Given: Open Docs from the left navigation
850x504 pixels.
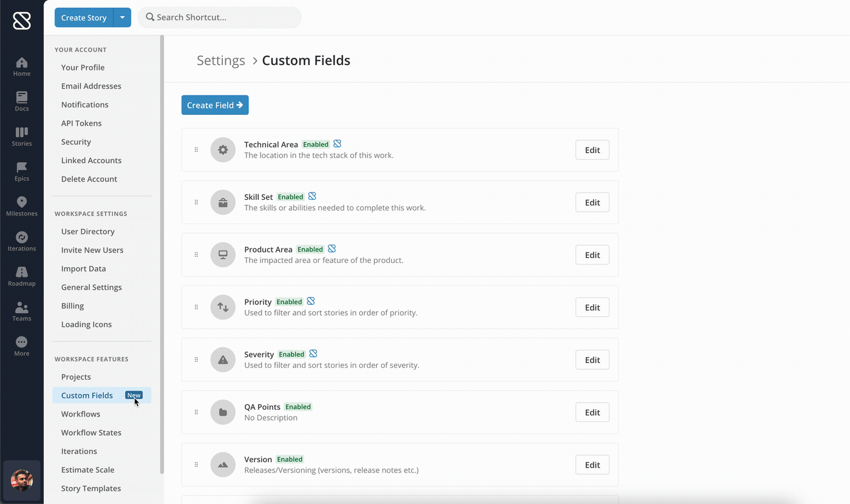Looking at the screenshot, I should click(22, 101).
